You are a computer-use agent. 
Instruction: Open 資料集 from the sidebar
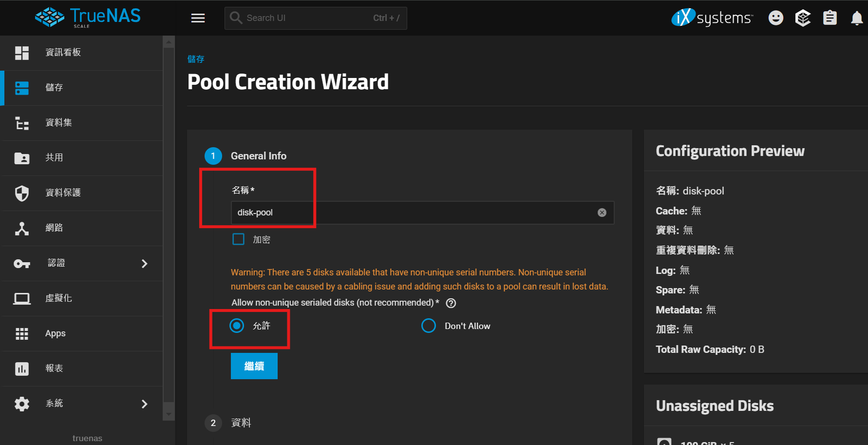click(58, 123)
